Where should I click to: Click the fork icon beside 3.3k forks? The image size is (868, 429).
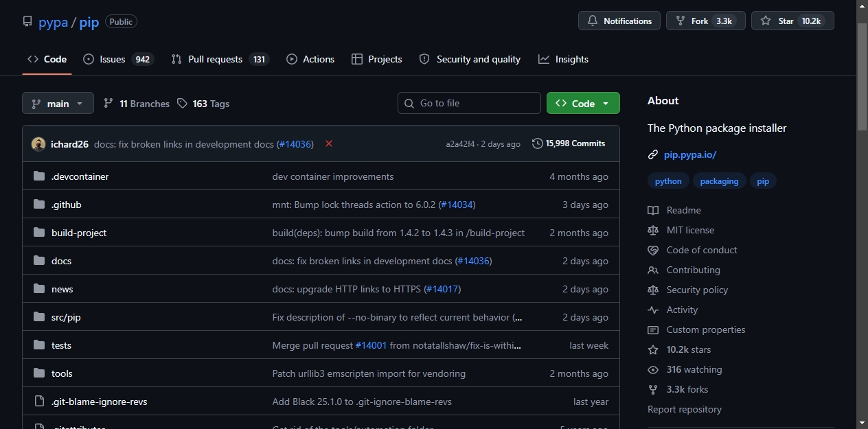tap(653, 389)
